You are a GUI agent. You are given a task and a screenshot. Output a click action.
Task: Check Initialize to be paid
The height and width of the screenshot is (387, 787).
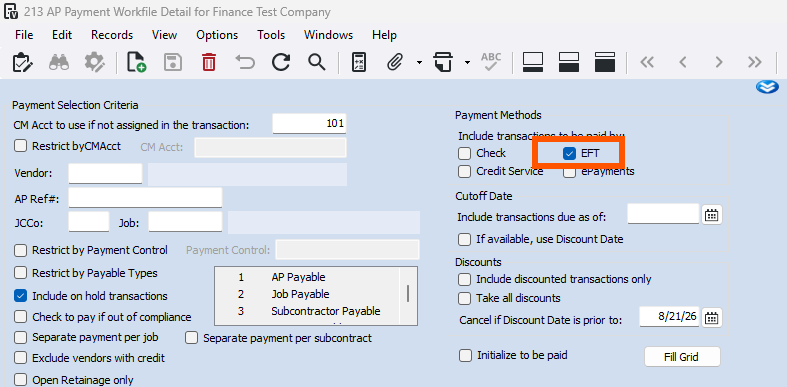click(x=465, y=355)
